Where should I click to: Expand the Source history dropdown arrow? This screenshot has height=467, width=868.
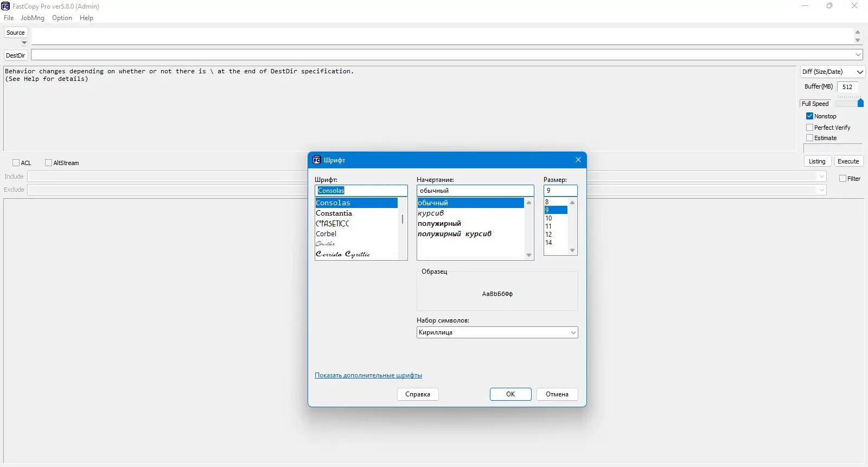(24, 42)
